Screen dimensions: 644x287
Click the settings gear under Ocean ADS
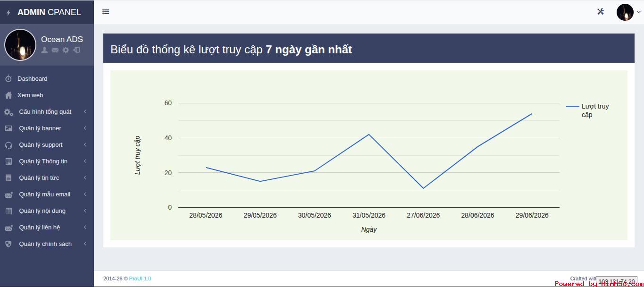pos(66,50)
